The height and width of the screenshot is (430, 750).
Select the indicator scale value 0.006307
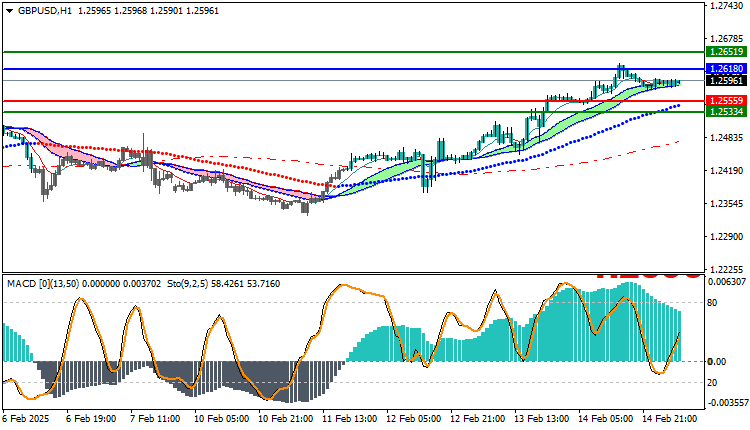coord(727,282)
